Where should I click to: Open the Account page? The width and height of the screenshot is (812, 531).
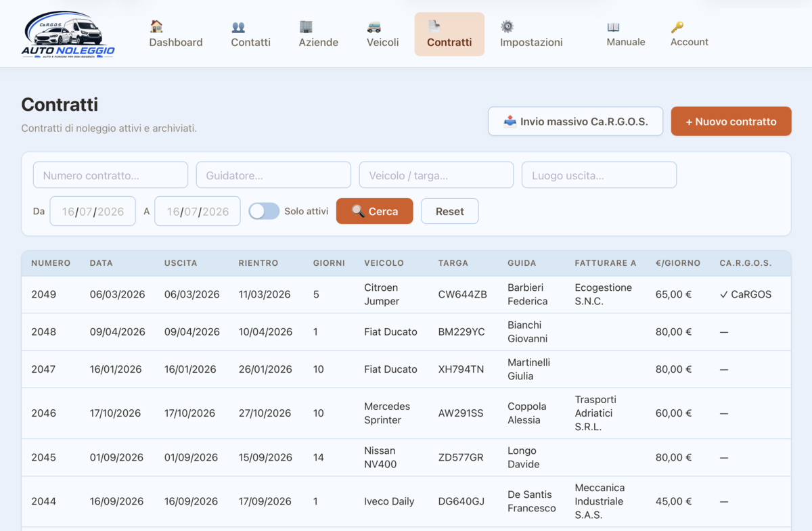[x=690, y=34]
